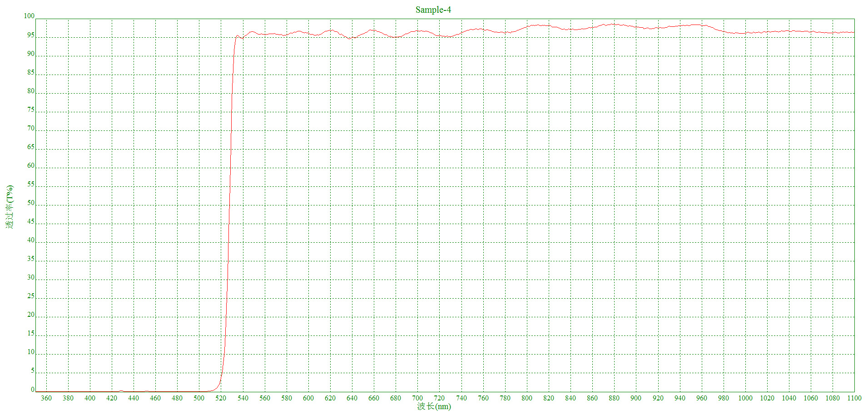868x415 pixels.
Task: Select the '440' wavelength tick label
Action: pos(134,398)
